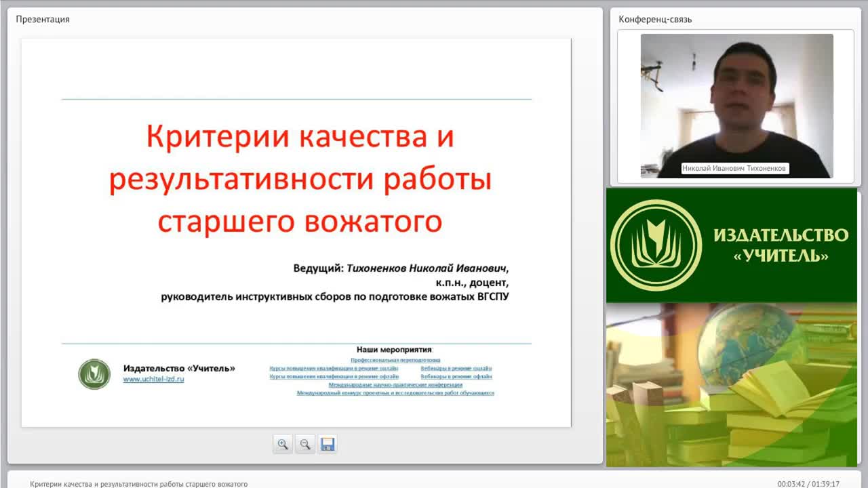This screenshot has height=488, width=868.
Task: Click the round logo in the green banner
Action: [x=656, y=245]
